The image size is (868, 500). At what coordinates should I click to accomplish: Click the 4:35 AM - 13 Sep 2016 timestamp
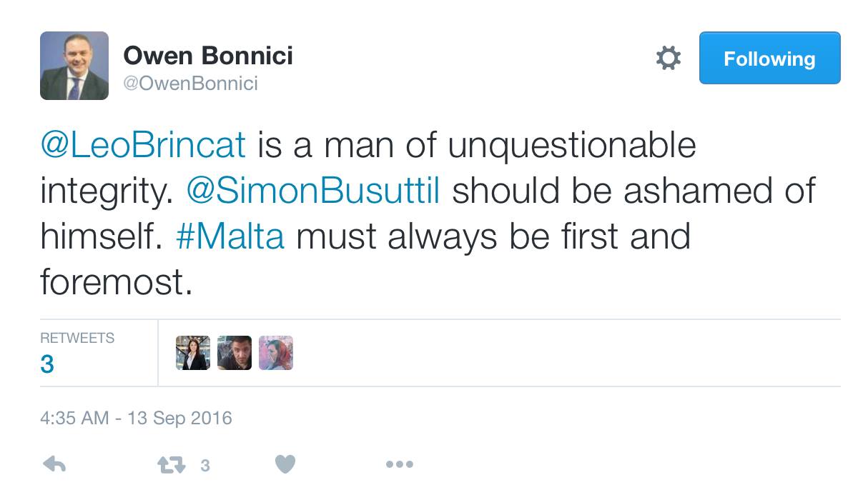pyautogui.click(x=136, y=418)
